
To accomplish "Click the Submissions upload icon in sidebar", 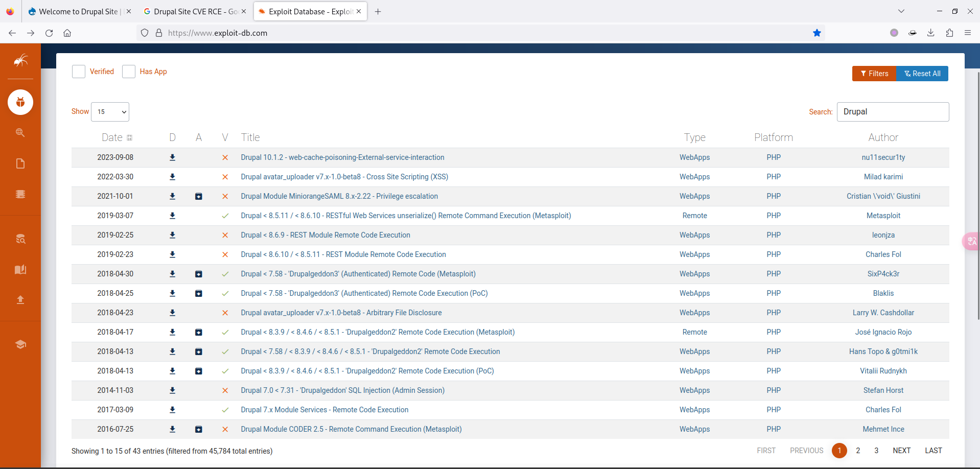I will coord(20,299).
